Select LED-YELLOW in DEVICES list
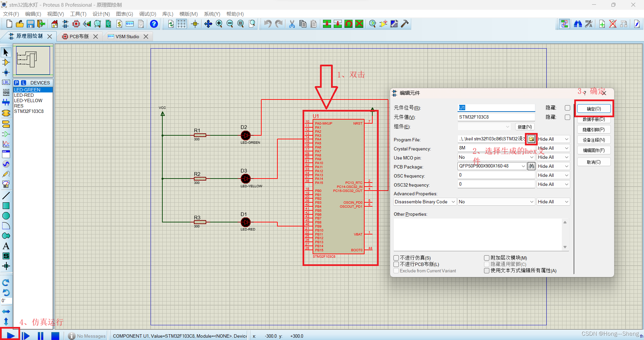Viewport: 644px width, 340px height. coord(28,100)
